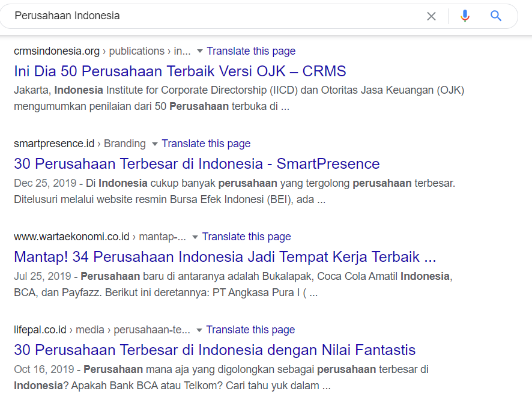
Task: Open the dropdown arrow next to smartpresence.id Branding
Action: pyautogui.click(x=155, y=144)
